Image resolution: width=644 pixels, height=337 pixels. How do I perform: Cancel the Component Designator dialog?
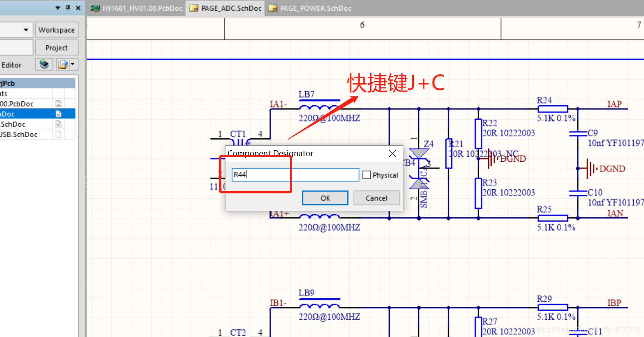pyautogui.click(x=377, y=198)
